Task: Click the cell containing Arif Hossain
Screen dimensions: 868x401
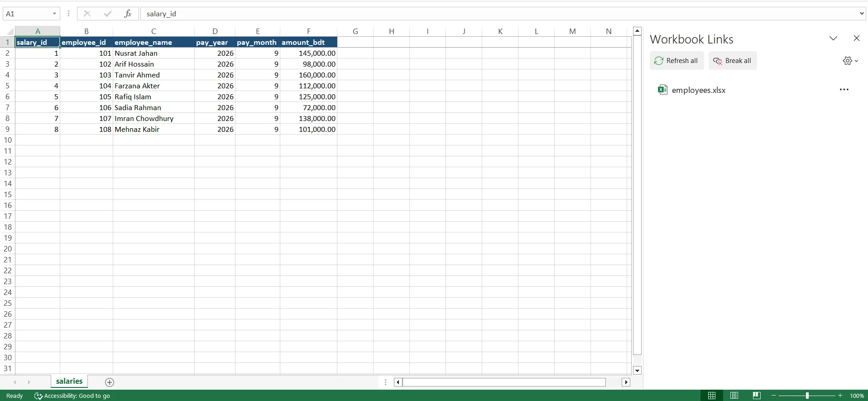Action: (153, 64)
